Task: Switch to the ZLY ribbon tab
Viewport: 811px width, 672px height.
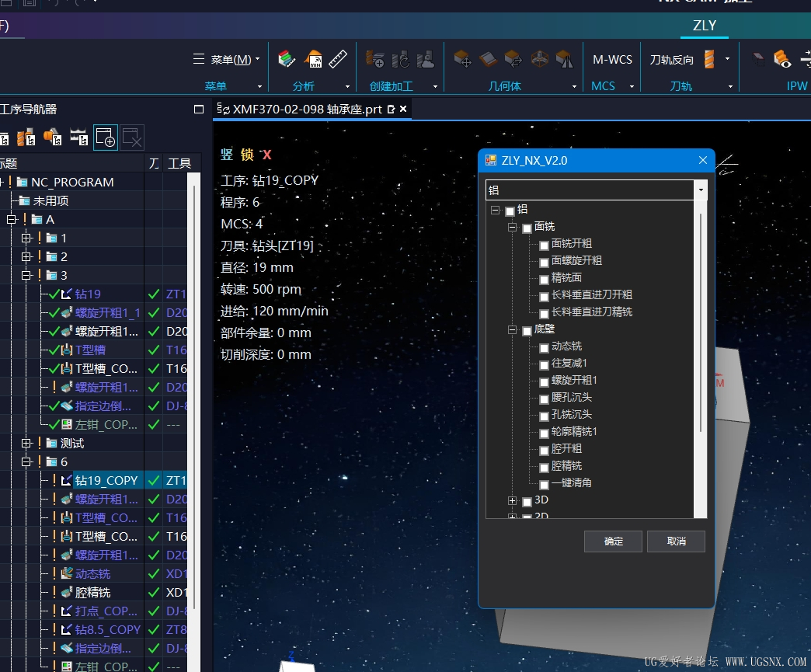Action: (705, 26)
